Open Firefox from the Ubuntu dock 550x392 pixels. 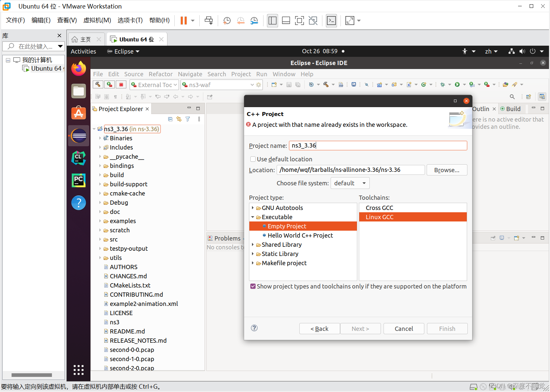[x=79, y=69]
